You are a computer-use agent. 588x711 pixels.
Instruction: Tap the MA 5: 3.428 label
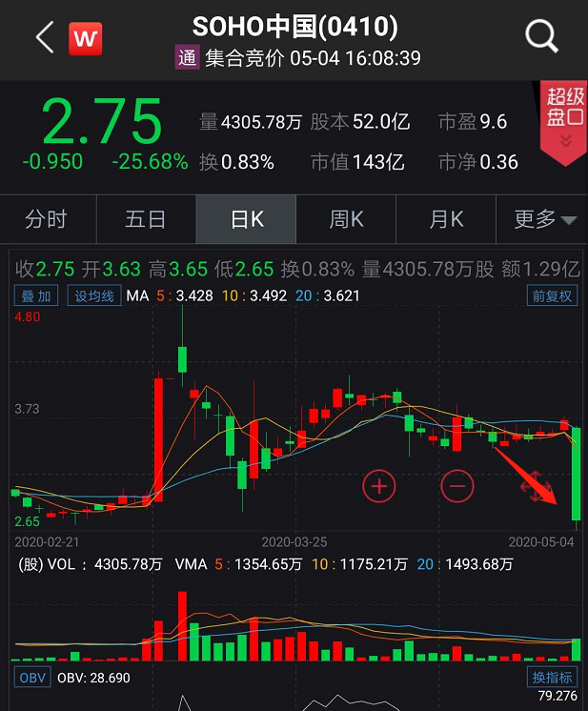coord(185,296)
